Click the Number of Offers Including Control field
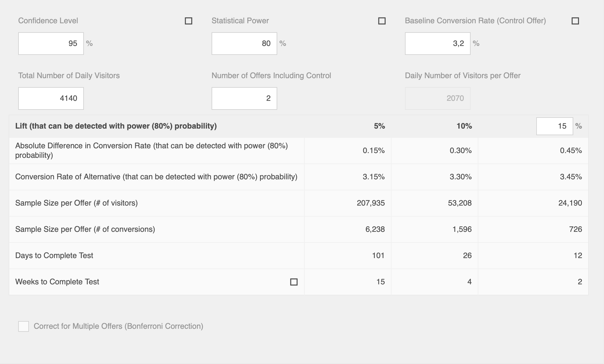Screen dimensions: 604x364 (x=244, y=98)
